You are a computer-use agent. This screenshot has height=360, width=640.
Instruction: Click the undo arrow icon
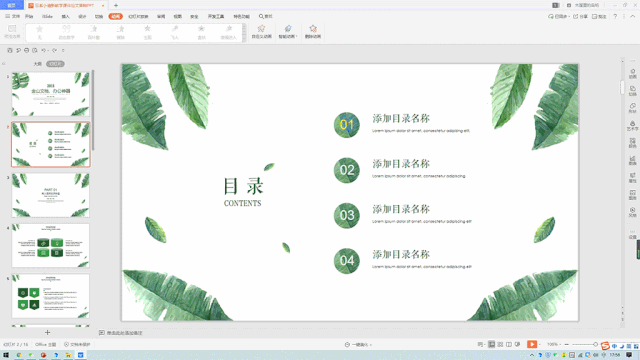click(x=44, y=50)
